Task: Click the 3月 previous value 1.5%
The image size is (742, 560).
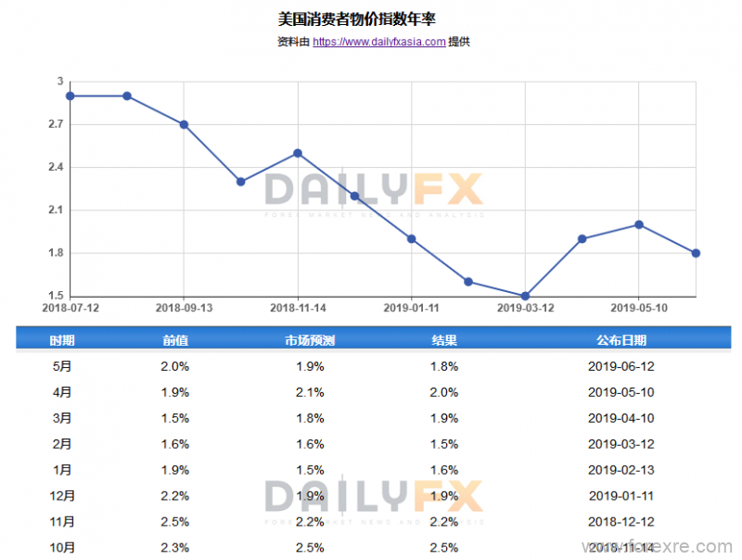Action: (x=175, y=418)
